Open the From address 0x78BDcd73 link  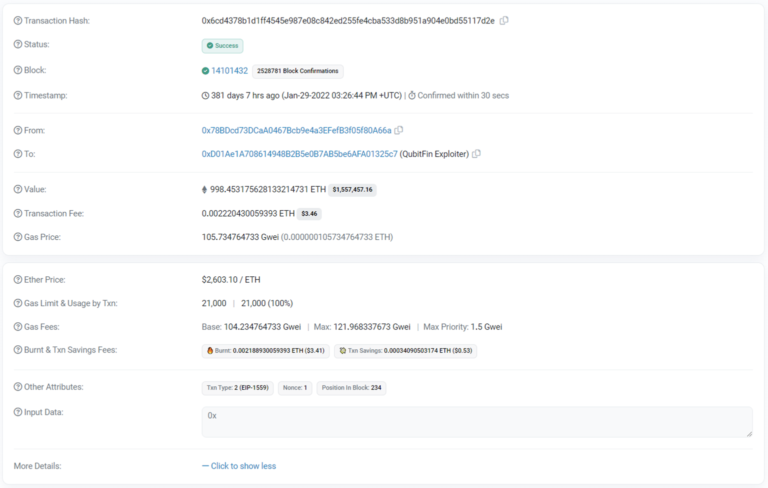click(x=296, y=130)
